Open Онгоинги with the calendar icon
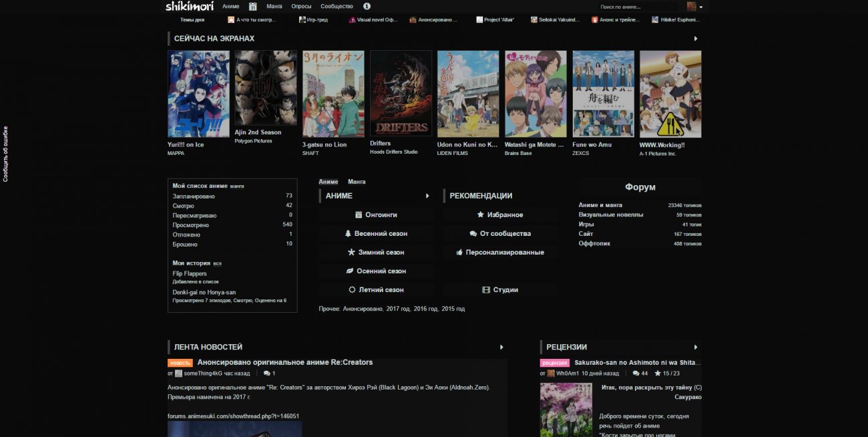 coord(376,215)
